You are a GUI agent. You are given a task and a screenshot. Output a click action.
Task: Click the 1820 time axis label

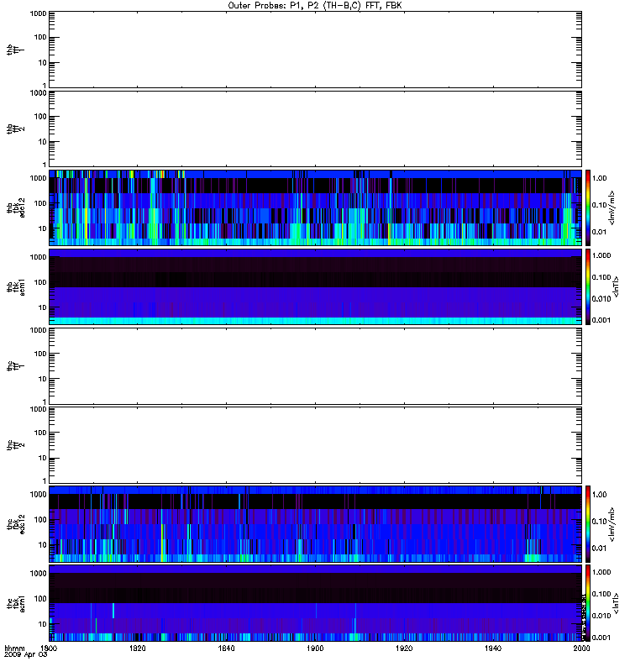click(138, 648)
